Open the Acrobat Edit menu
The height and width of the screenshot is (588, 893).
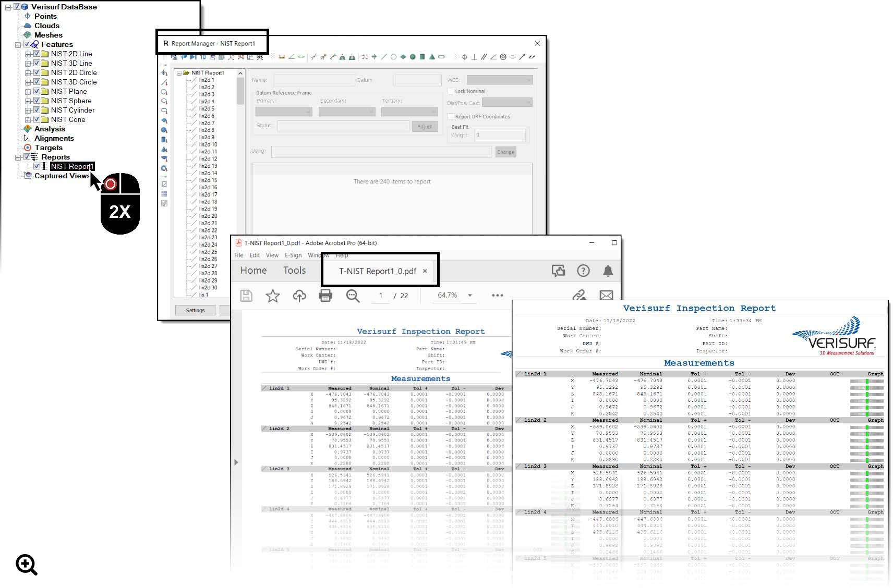pos(255,255)
